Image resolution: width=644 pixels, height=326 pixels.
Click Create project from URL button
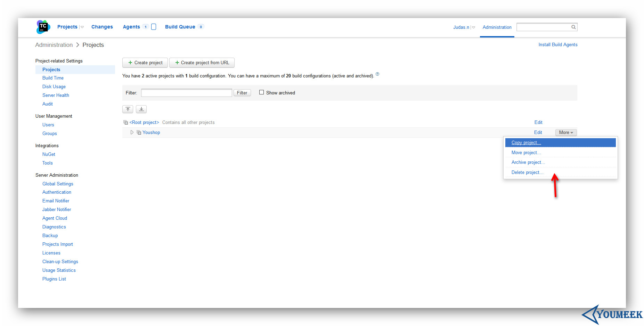click(202, 62)
